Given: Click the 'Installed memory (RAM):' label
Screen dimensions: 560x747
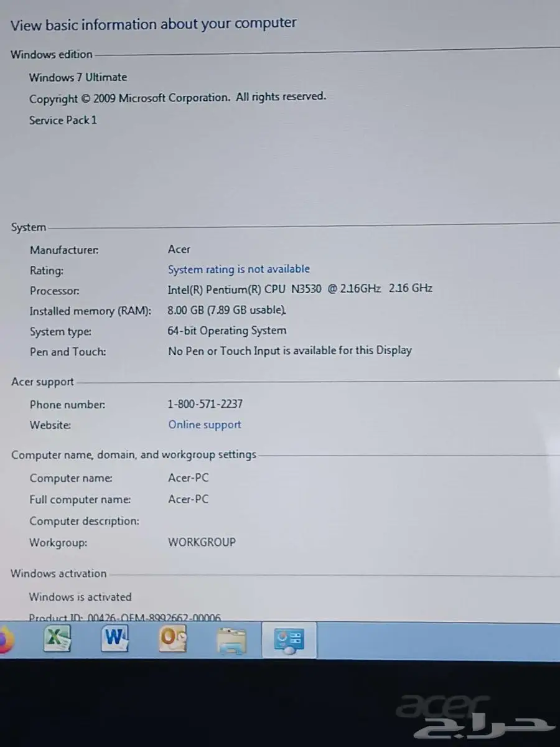Looking at the screenshot, I should click(x=90, y=311).
